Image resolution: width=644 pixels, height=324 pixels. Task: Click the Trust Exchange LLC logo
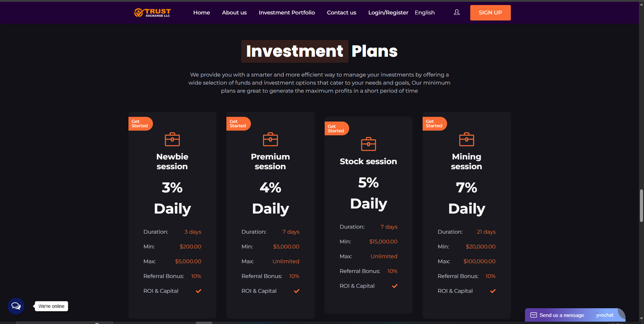[153, 13]
